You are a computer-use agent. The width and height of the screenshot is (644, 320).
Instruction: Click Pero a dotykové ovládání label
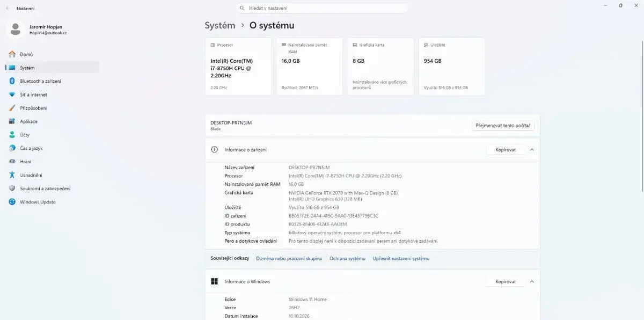pos(251,241)
